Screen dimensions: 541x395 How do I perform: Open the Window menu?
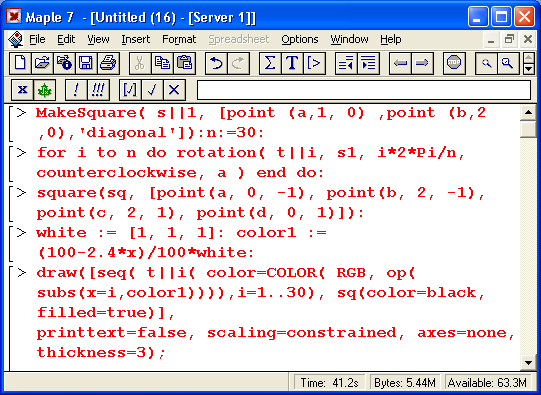pyautogui.click(x=349, y=39)
